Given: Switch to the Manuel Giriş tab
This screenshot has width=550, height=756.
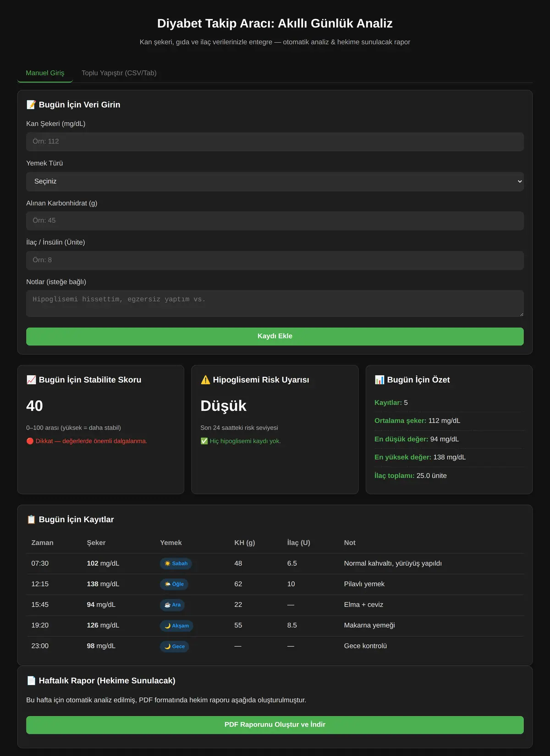Looking at the screenshot, I should pyautogui.click(x=45, y=73).
